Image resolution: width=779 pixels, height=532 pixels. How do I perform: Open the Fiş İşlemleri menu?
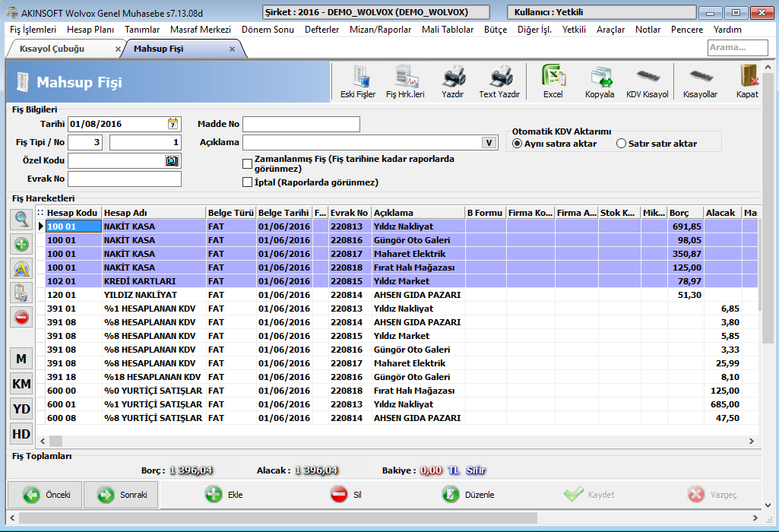tap(33, 30)
